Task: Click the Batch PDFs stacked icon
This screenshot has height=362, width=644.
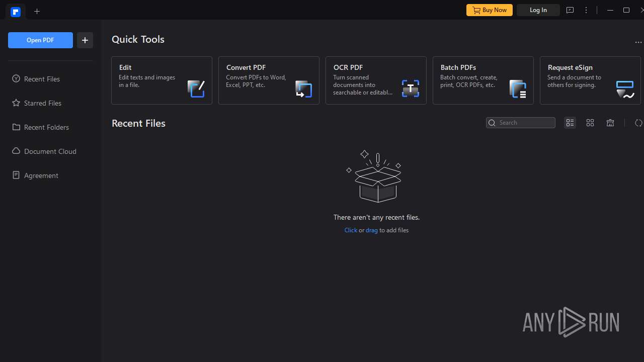Action: 518,88
